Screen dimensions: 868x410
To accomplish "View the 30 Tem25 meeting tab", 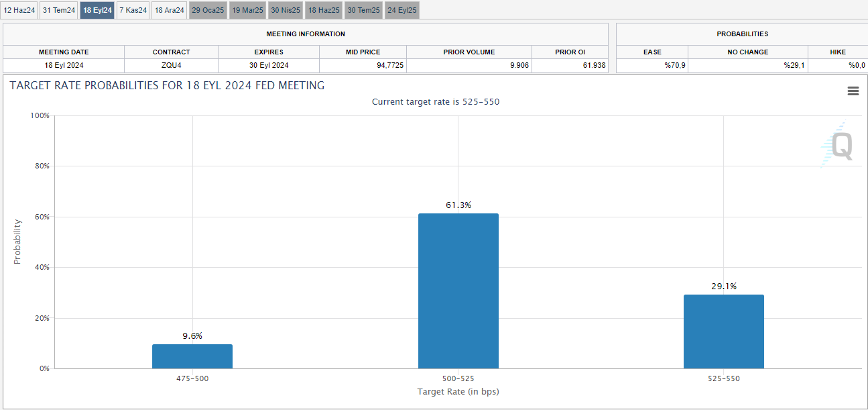I will click(363, 10).
